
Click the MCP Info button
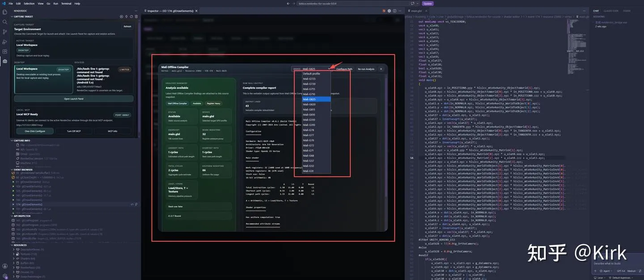[113, 131]
